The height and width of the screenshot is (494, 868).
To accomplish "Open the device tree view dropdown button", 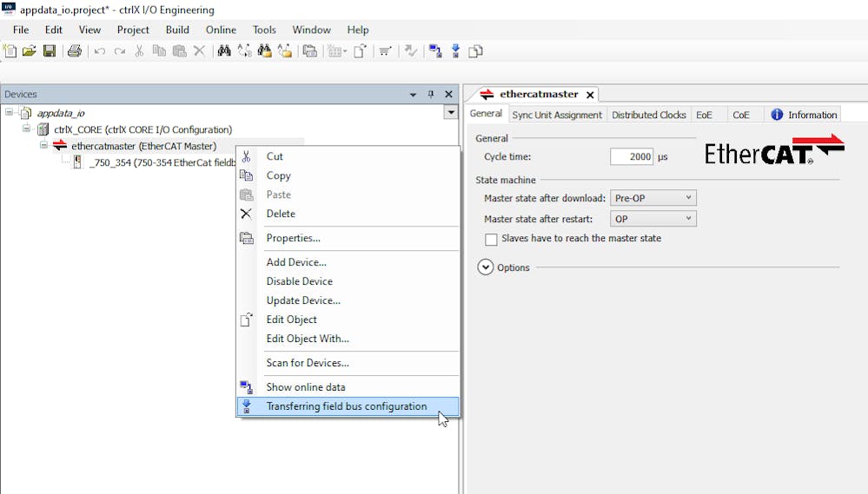I will coord(451,112).
